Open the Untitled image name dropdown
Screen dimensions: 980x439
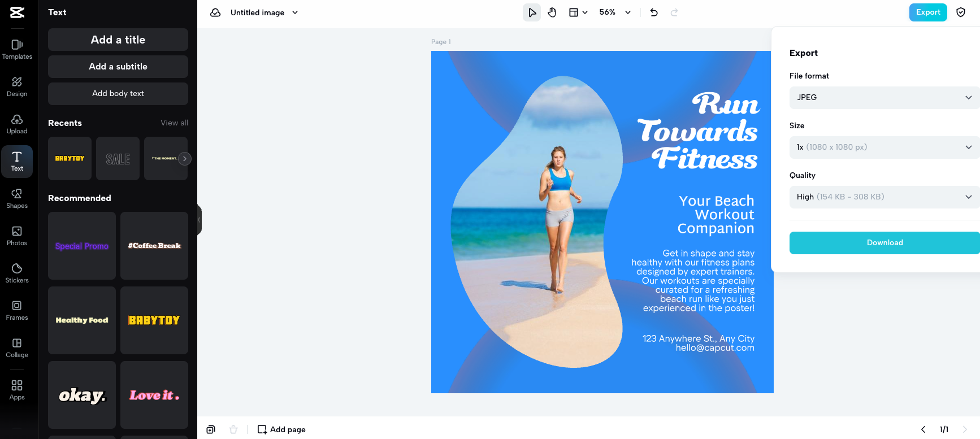tap(264, 12)
